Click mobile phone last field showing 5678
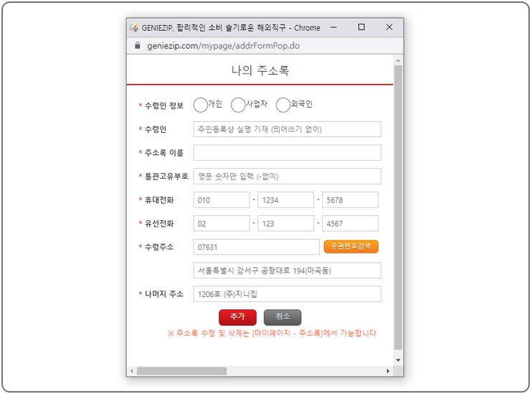Screen dimensions: 532x394 [x=350, y=200]
